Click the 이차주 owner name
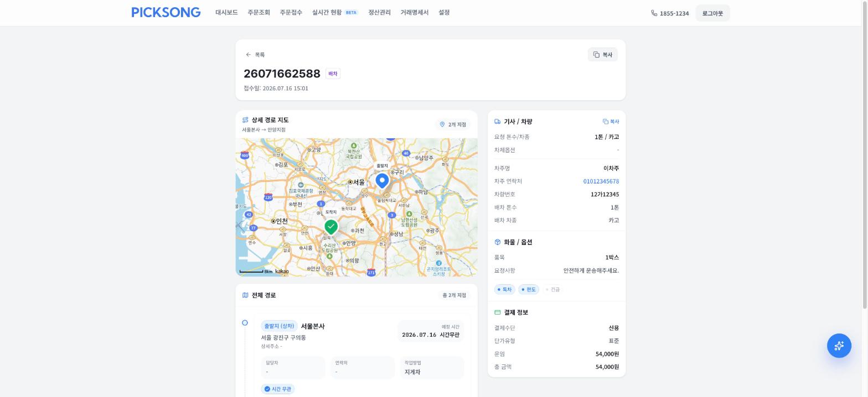Image resolution: width=868 pixels, height=397 pixels. coord(611,169)
